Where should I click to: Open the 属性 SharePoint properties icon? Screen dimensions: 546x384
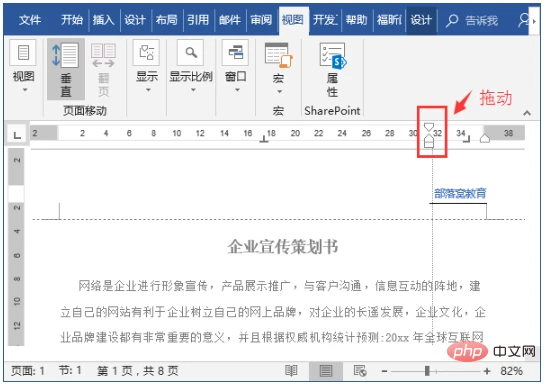332,70
